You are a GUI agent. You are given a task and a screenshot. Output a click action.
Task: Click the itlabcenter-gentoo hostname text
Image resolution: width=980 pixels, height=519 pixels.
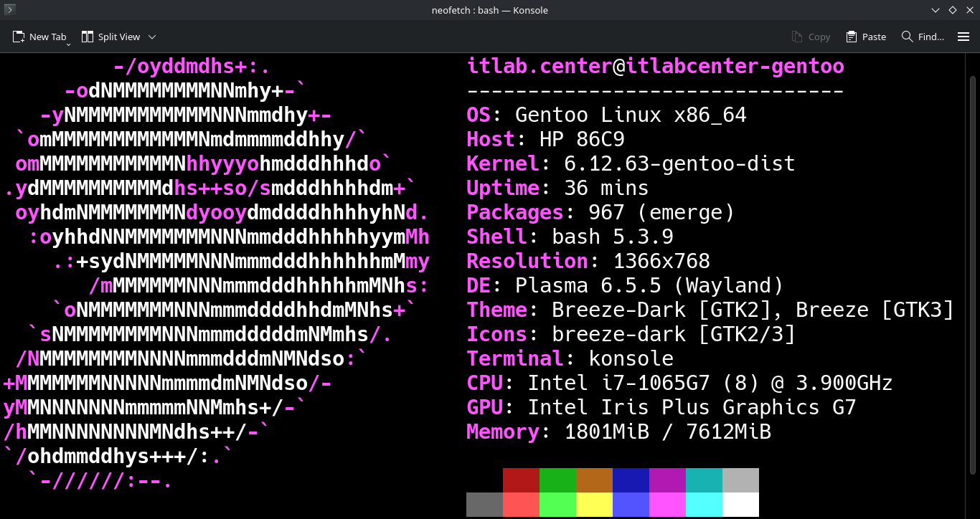735,67
